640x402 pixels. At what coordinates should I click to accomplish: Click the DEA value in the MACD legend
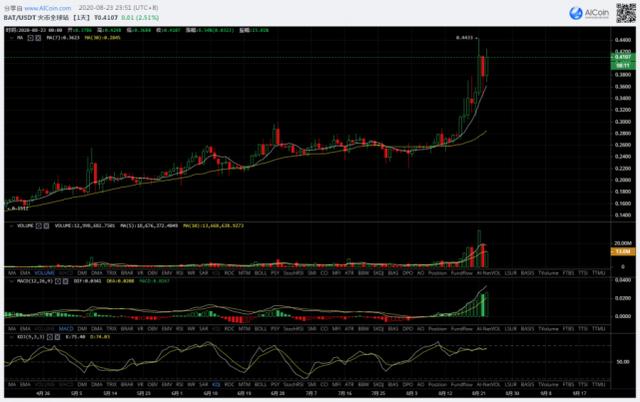click(x=120, y=281)
